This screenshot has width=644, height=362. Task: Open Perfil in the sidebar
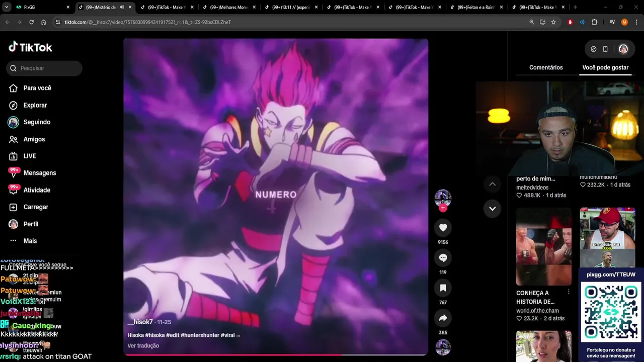point(23,224)
